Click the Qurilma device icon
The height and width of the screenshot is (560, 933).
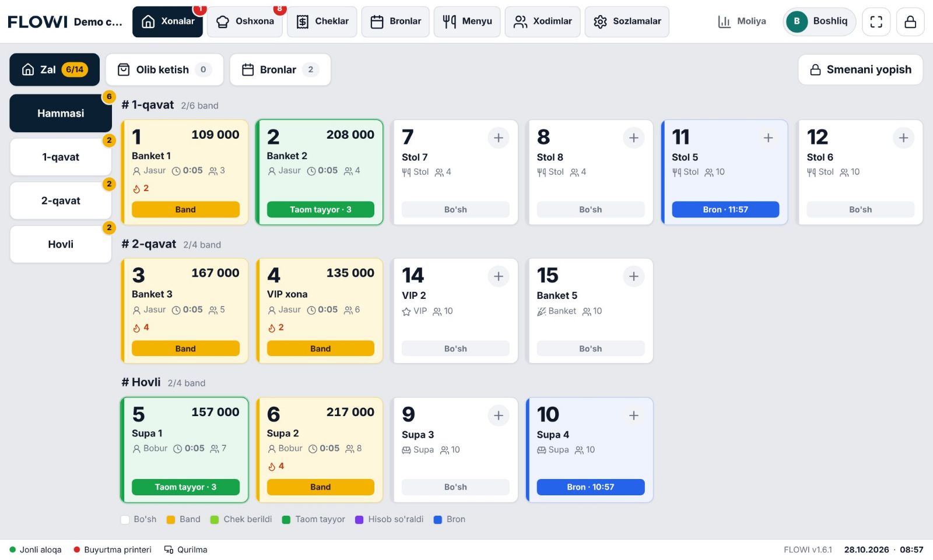pos(169,550)
